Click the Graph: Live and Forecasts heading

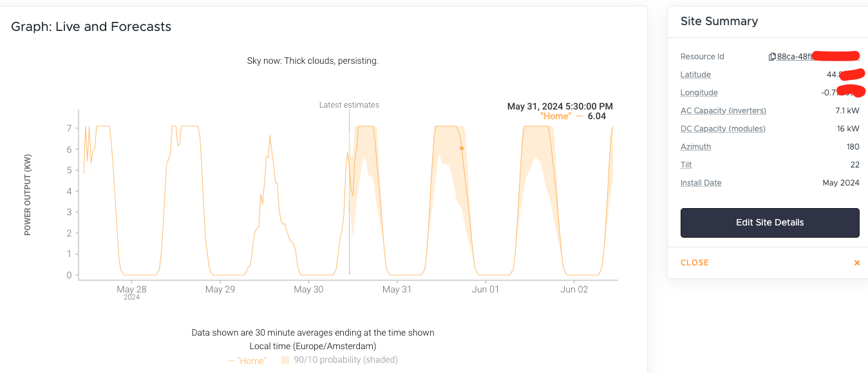point(91,26)
